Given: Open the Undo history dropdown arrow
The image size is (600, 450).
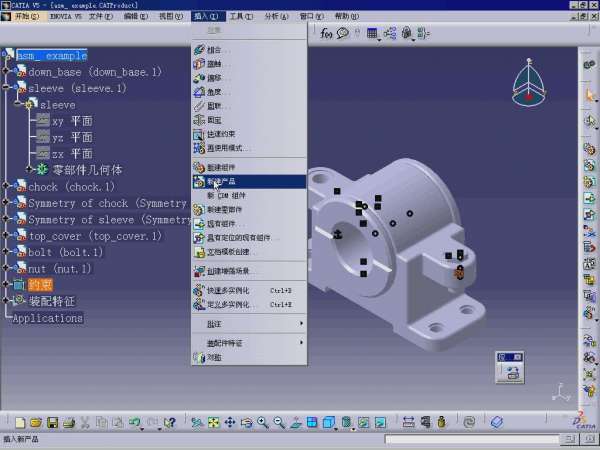Looking at the screenshot, I should point(142,429).
